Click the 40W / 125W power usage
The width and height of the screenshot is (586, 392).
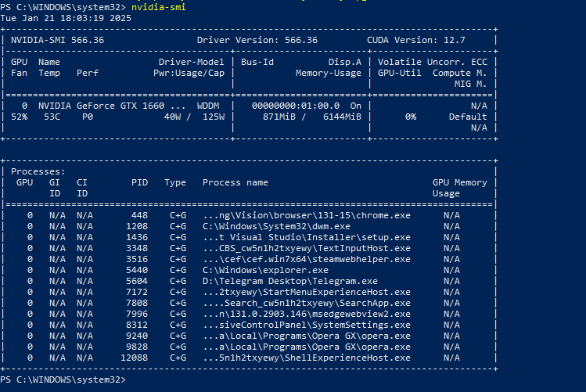click(194, 117)
